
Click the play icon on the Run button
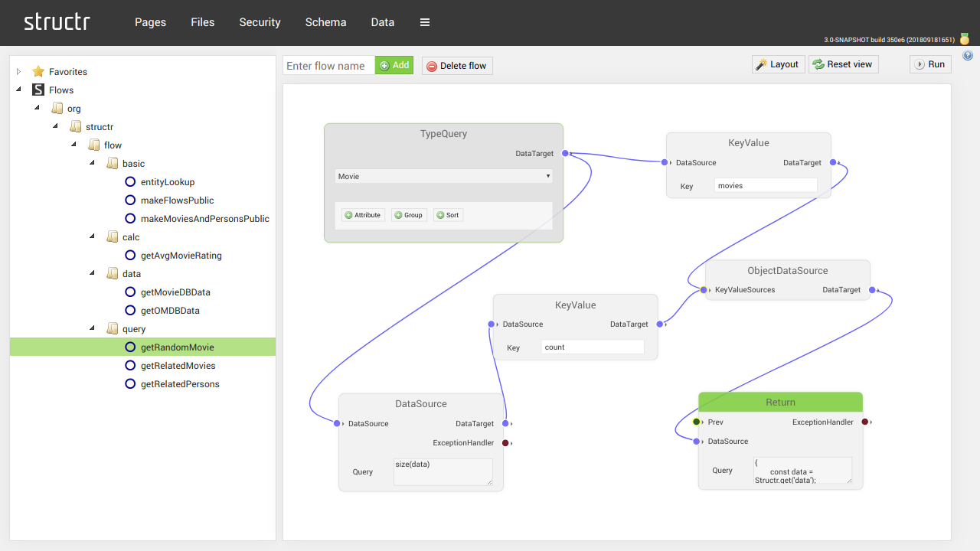(921, 64)
